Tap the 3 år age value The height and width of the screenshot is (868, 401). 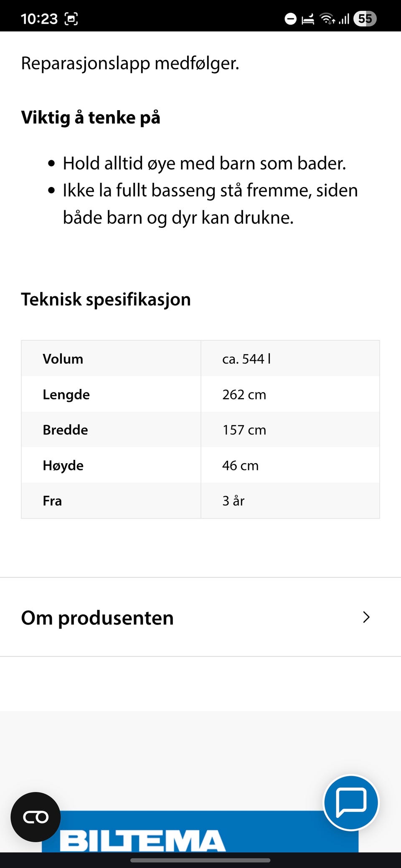[233, 501]
